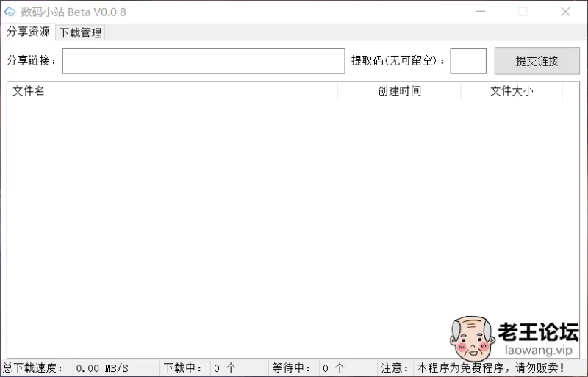Open the 下载管理 tab
The height and width of the screenshot is (377, 588).
point(81,32)
